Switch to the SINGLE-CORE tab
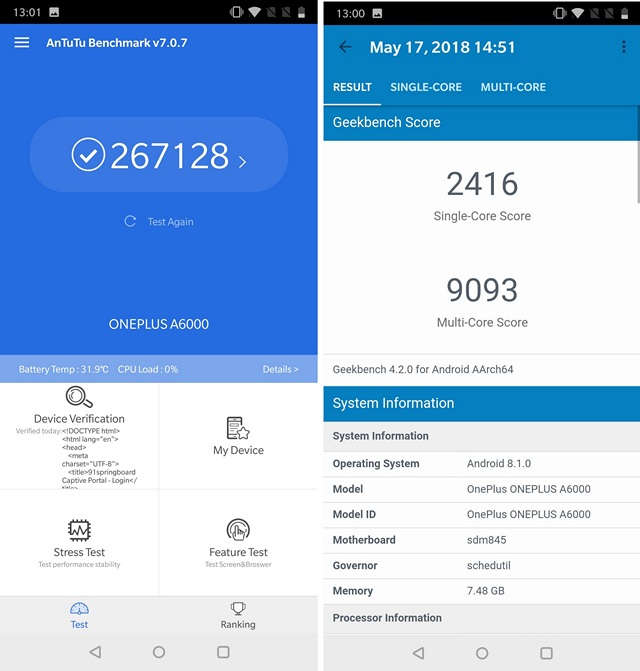 pos(426,87)
